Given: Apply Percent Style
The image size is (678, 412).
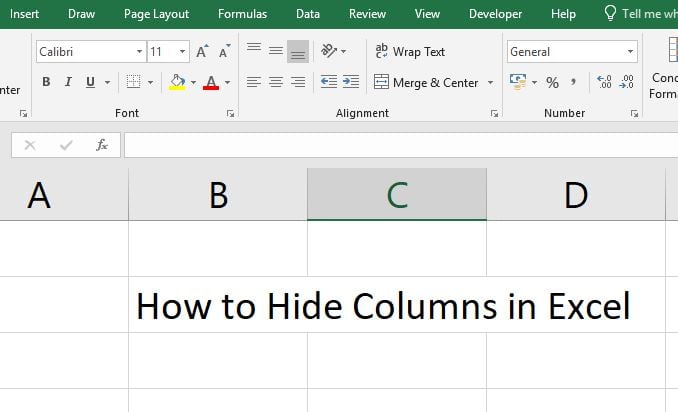Looking at the screenshot, I should click(x=552, y=82).
